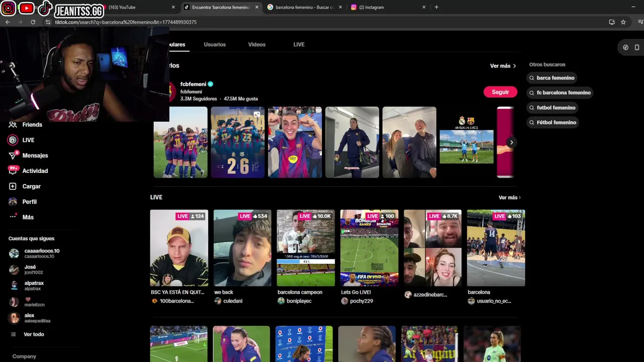Close the Instagram browser tab
This screenshot has width=644, height=362.
pos(424,7)
